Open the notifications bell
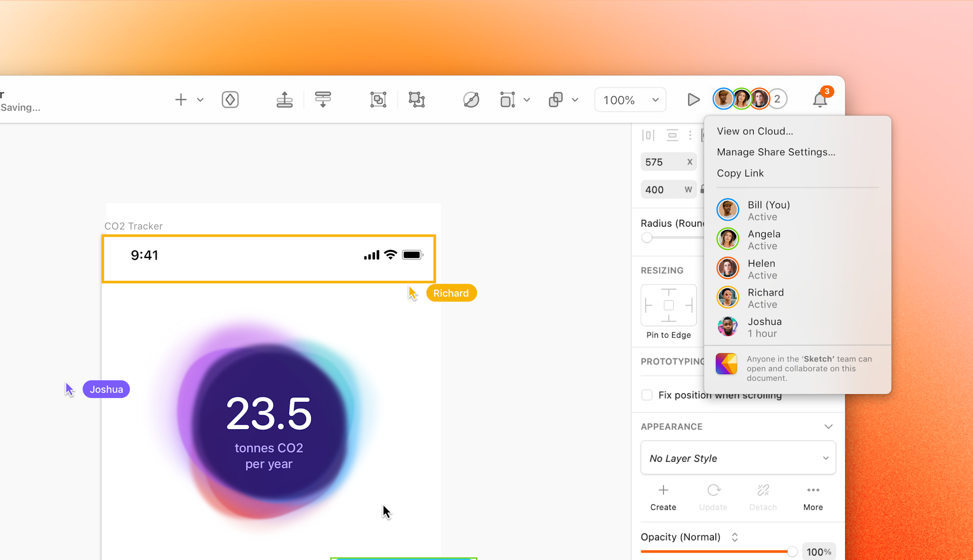The image size is (973, 560). point(819,99)
